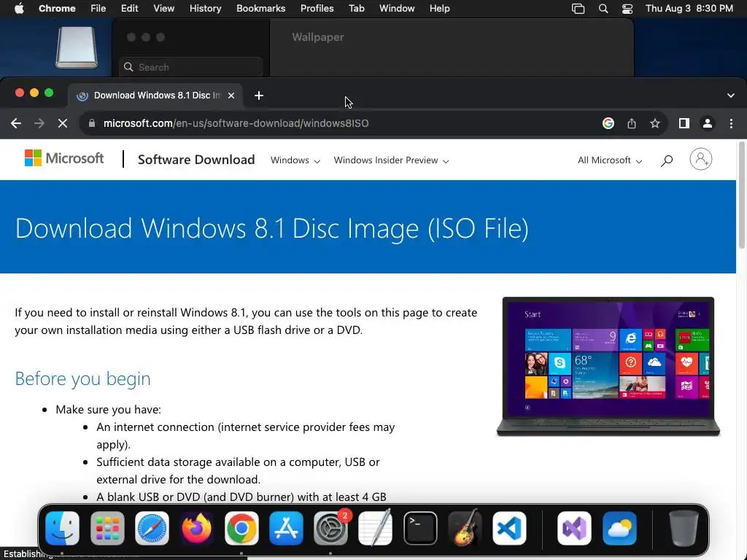Open the Apple menu
This screenshot has height=560, width=747.
[19, 9]
